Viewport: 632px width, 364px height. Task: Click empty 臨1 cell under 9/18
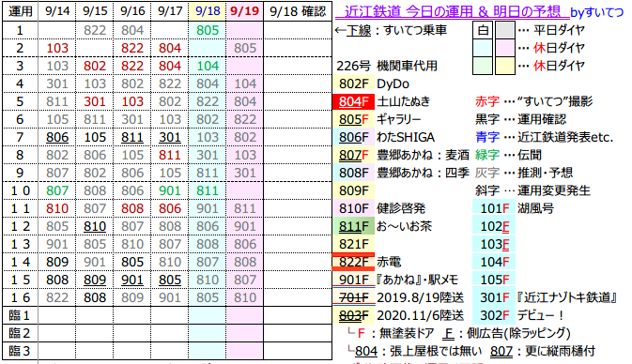pyautogui.click(x=208, y=315)
